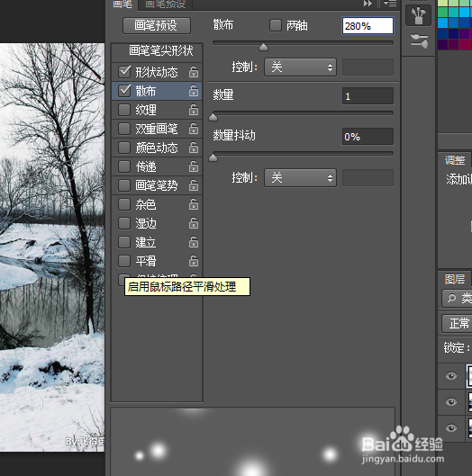The image size is (472, 476).
Task: Toggle lock icon for 建立 row
Action: [x=194, y=242]
